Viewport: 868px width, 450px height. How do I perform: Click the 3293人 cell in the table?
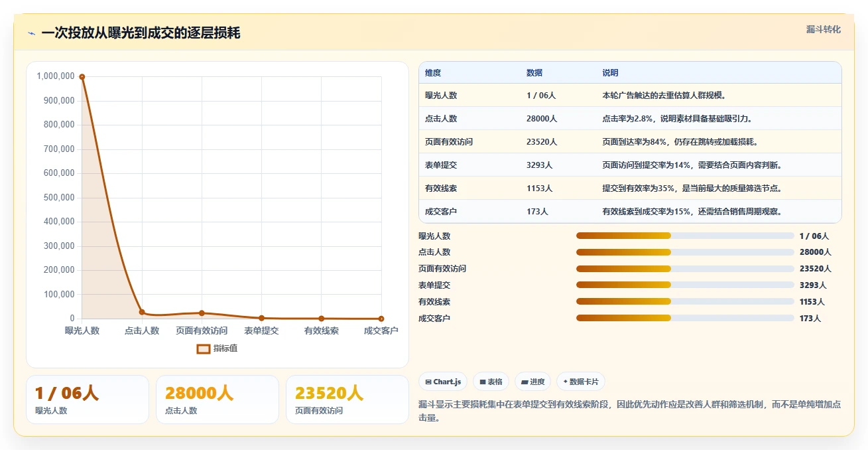tap(539, 165)
